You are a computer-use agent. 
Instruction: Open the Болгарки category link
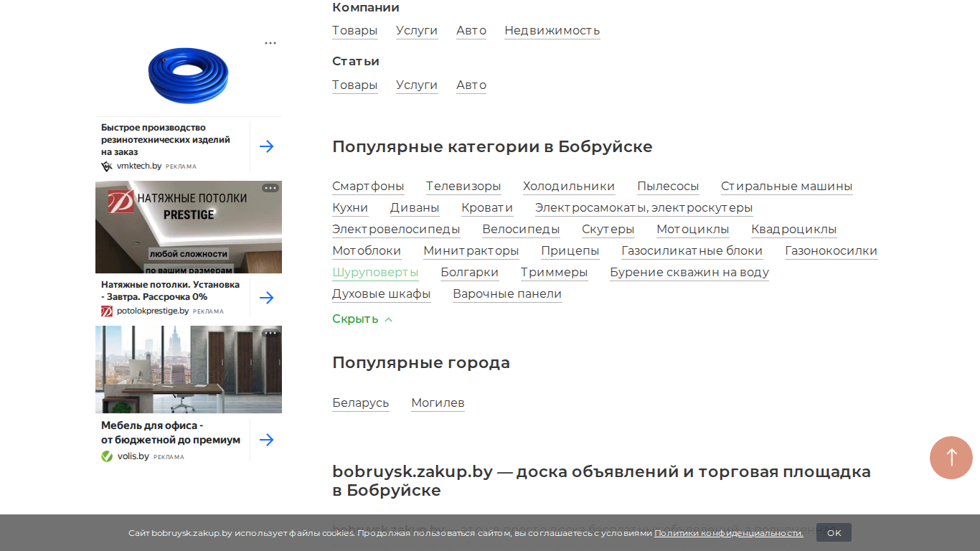(x=470, y=273)
